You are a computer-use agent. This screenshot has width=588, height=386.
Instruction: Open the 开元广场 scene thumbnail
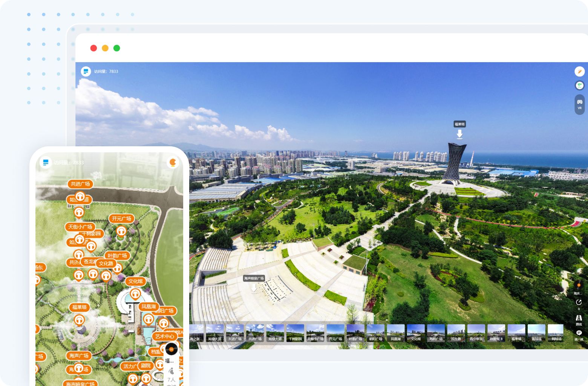(335, 333)
